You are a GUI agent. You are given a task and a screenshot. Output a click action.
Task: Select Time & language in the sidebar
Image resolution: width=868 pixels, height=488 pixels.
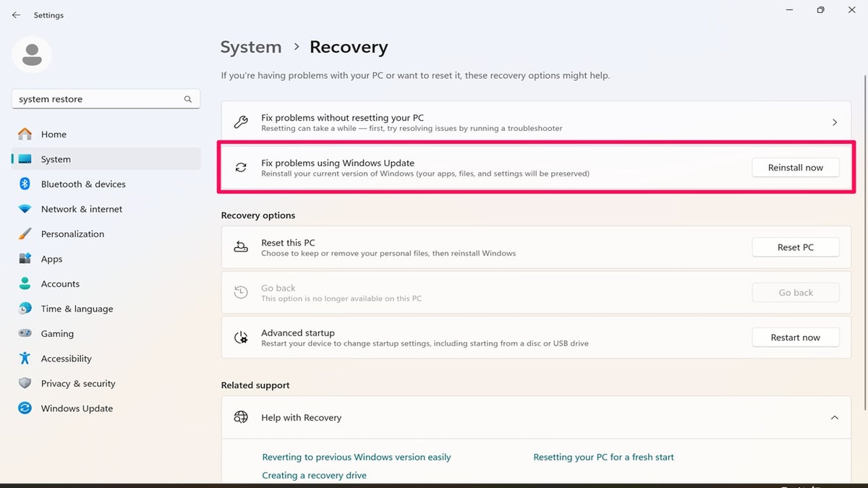[x=77, y=309]
